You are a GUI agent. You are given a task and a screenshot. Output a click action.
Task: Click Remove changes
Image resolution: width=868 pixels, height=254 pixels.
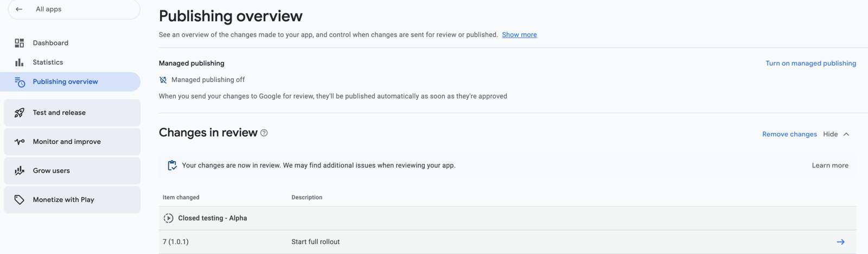click(789, 134)
